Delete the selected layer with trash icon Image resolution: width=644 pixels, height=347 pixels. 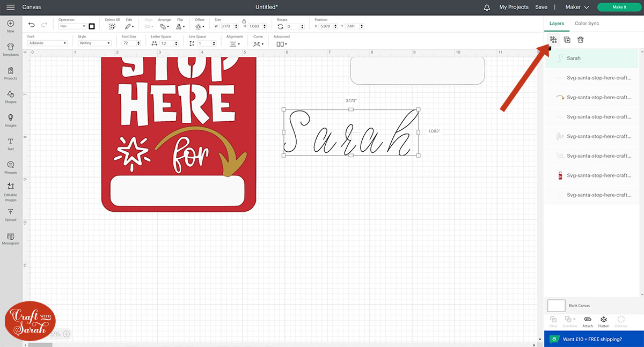point(580,40)
